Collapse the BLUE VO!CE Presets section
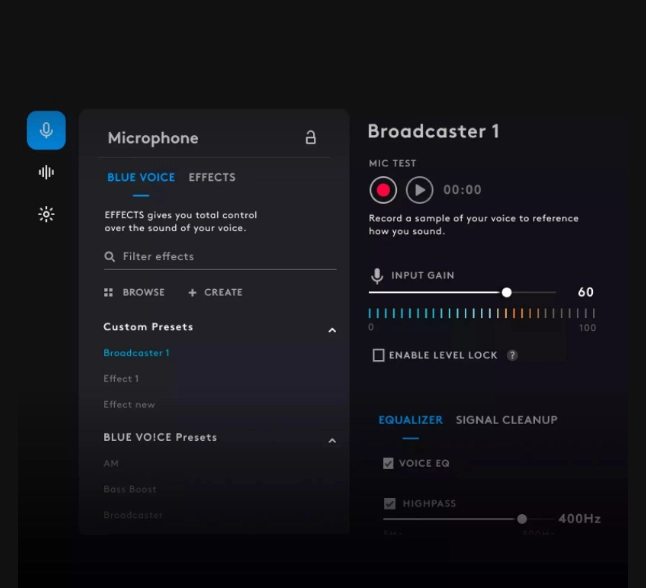The image size is (646, 588). click(x=332, y=440)
